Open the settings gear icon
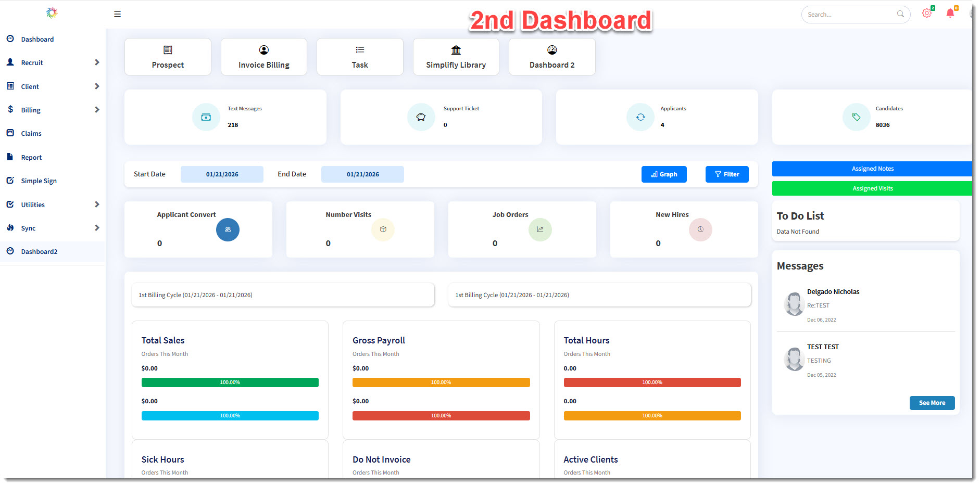980x486 pixels. point(926,14)
